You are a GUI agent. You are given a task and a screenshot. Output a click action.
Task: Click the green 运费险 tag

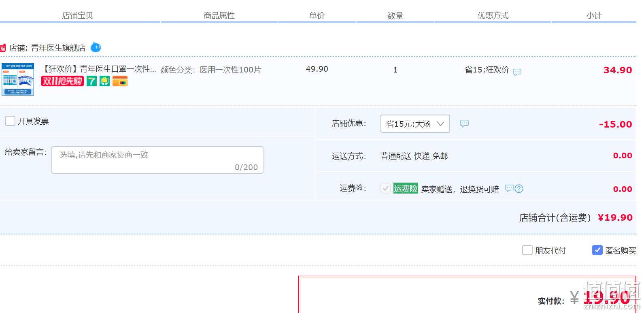coord(406,188)
